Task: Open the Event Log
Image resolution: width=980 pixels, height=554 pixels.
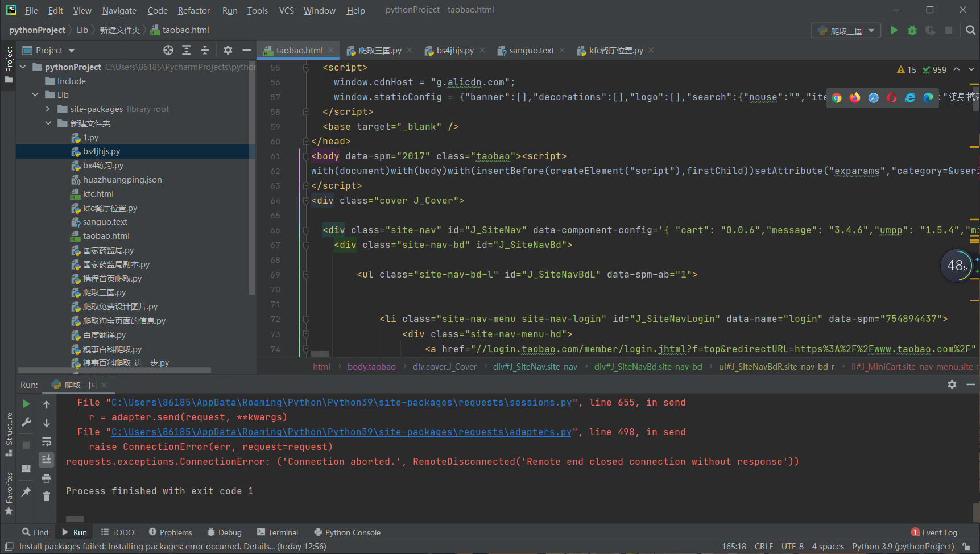Action: (x=934, y=532)
